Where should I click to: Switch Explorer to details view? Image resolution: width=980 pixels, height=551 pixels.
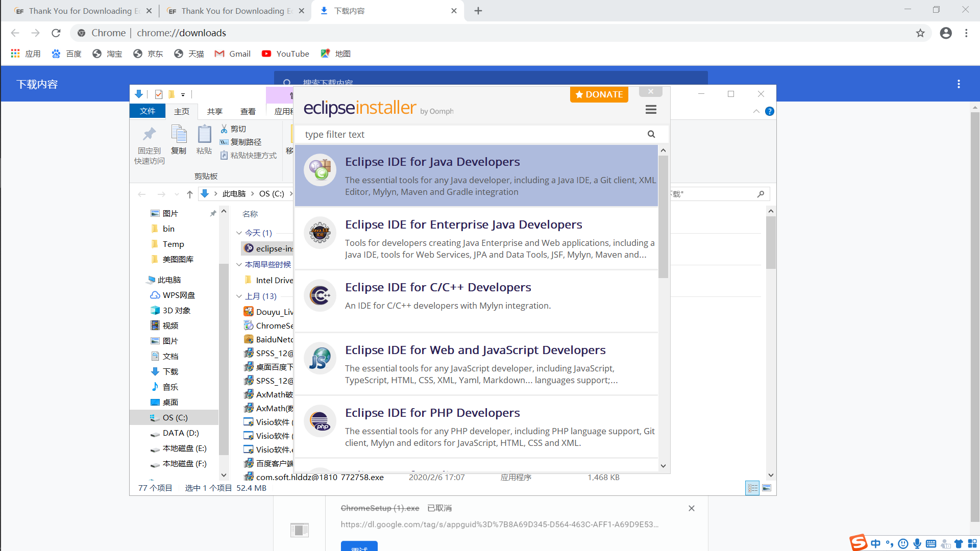click(752, 488)
